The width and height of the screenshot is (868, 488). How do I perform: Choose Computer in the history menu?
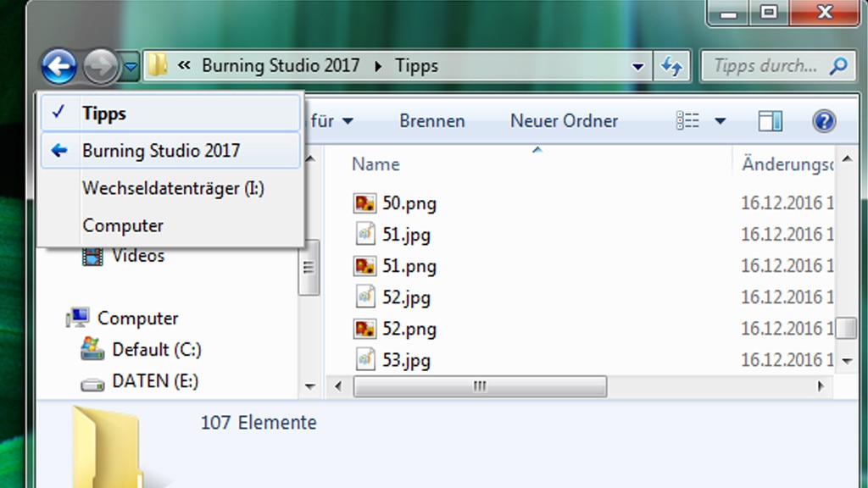171,225
